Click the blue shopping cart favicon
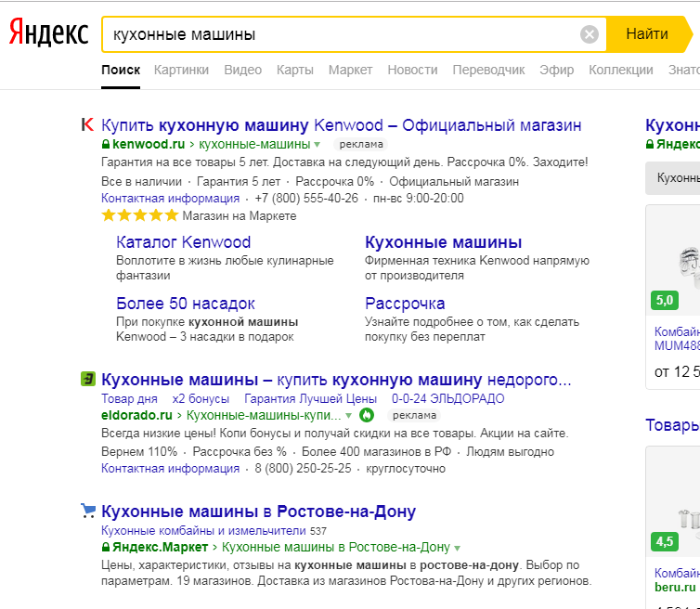This screenshot has width=700, height=609. (88, 511)
